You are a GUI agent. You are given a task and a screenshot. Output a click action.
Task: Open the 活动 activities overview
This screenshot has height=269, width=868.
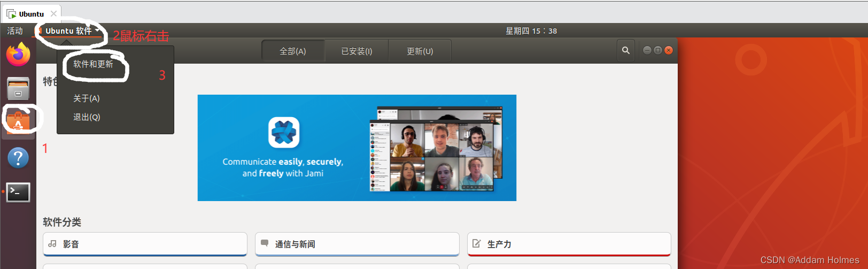[15, 30]
